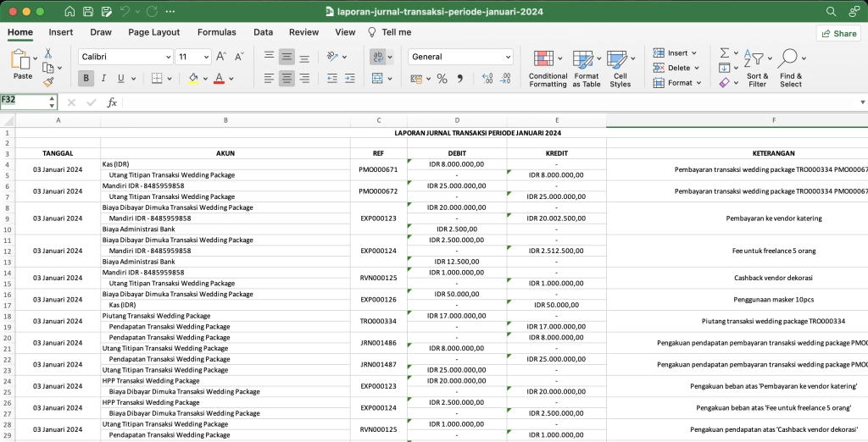Click the Share button
868x442 pixels.
pyautogui.click(x=838, y=33)
